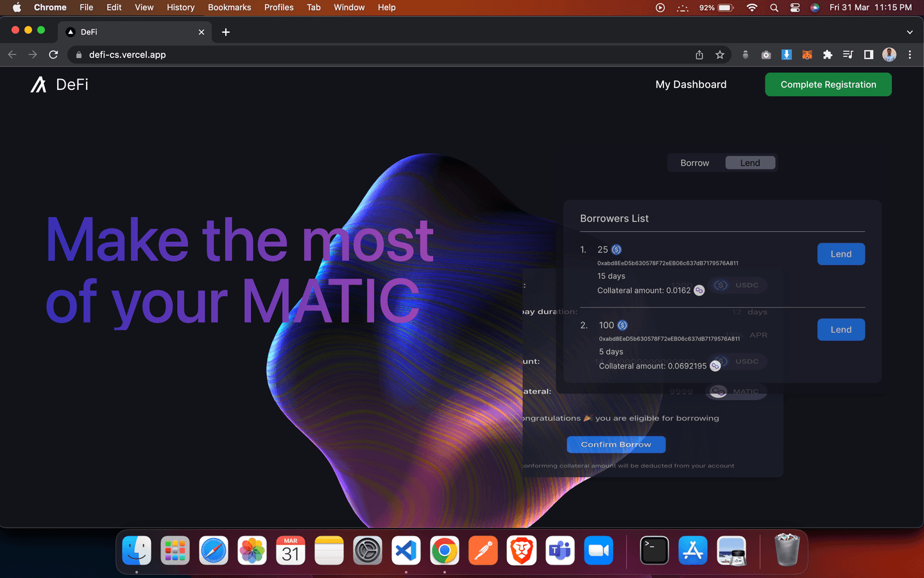Click the USDC coin icon beside 100
This screenshot has width=924, height=578.
(x=622, y=326)
